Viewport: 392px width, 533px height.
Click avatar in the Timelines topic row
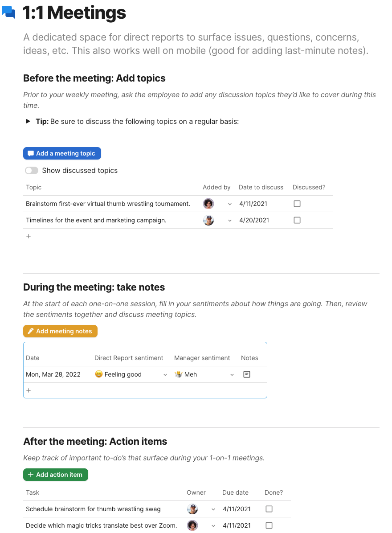pos(208,220)
